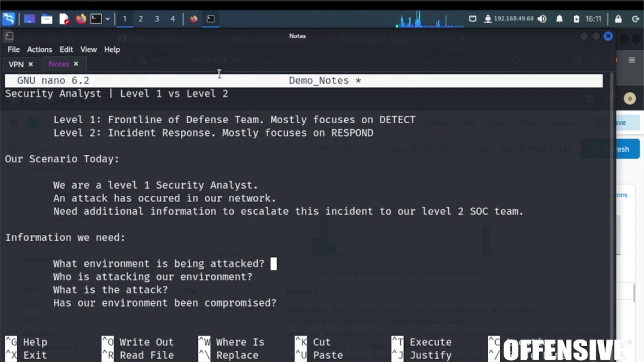The height and width of the screenshot is (362, 644).
Task: Select the terminal window in the taskbar
Action: coord(211,19)
